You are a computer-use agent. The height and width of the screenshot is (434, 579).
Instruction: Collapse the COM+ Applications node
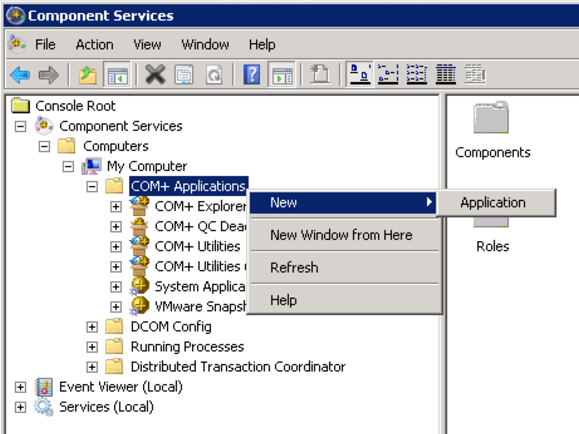point(92,187)
